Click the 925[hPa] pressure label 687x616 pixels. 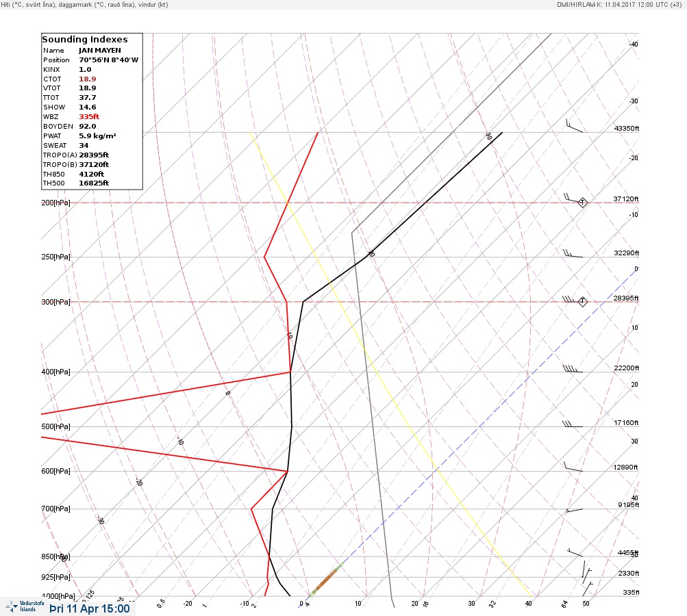click(x=55, y=577)
